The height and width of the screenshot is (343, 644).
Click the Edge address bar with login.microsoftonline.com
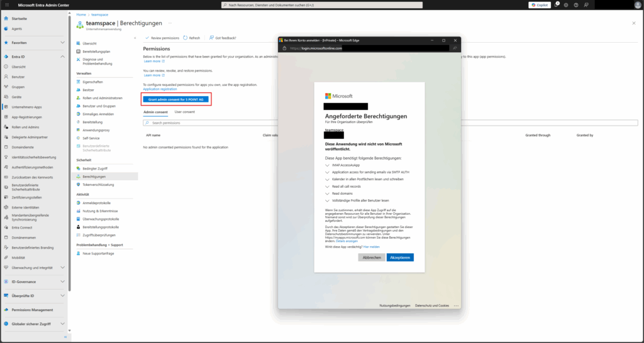tap(365, 48)
